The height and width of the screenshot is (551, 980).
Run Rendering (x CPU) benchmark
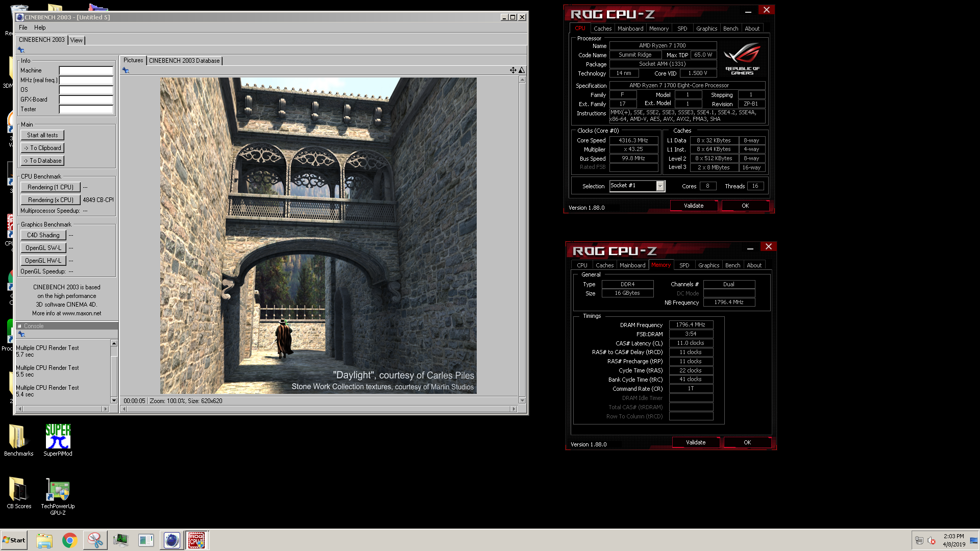click(x=51, y=200)
